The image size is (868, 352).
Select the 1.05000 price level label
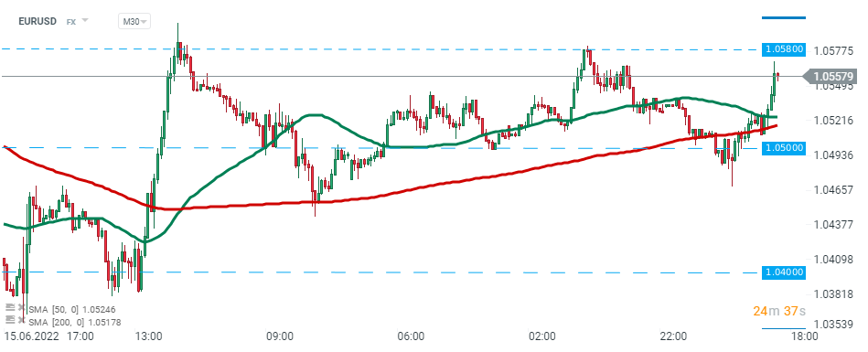tap(785, 148)
